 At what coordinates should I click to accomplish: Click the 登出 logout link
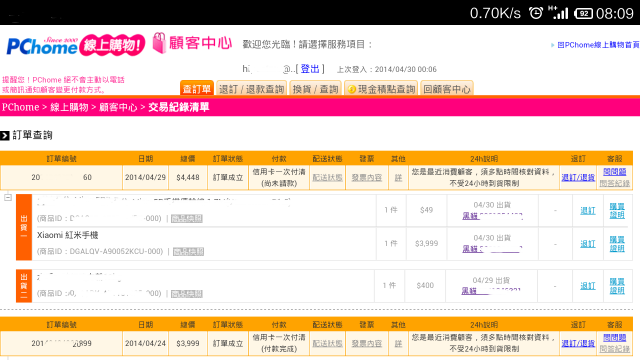(x=310, y=69)
